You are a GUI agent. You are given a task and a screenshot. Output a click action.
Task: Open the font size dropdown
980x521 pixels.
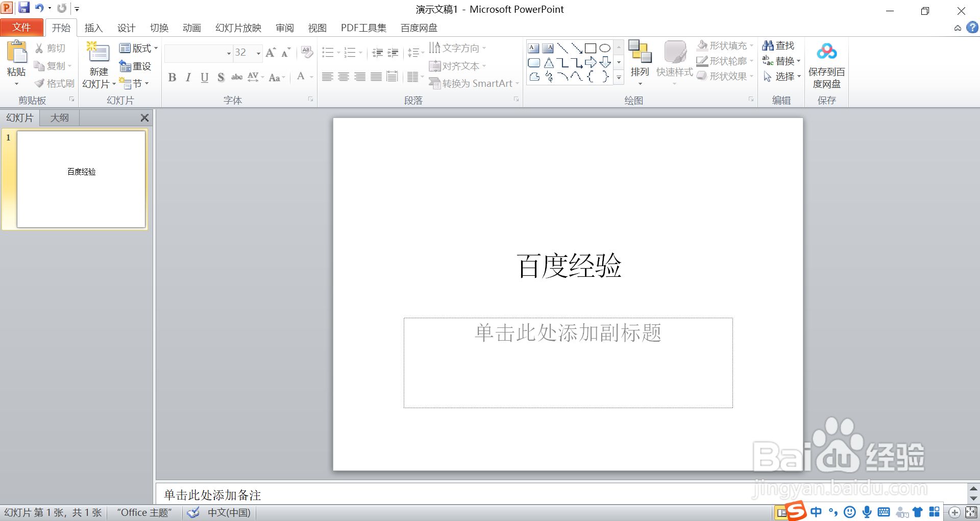[258, 53]
